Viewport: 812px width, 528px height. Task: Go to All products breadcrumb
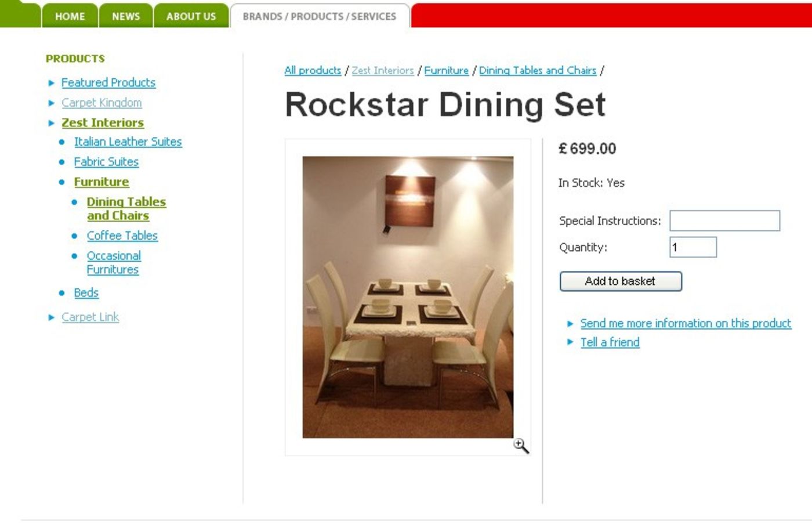pos(313,70)
